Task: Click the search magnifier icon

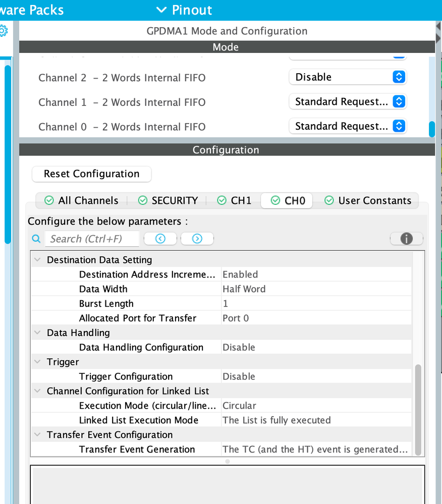Action: click(x=36, y=239)
